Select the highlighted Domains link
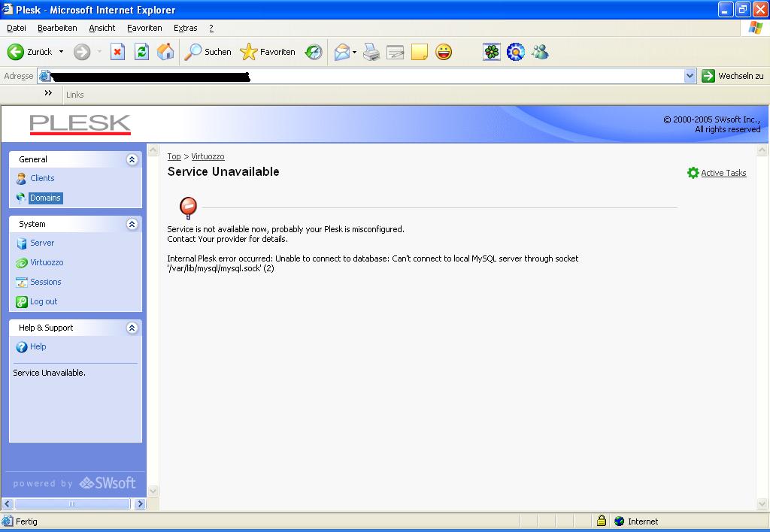770x532 pixels. (45, 198)
